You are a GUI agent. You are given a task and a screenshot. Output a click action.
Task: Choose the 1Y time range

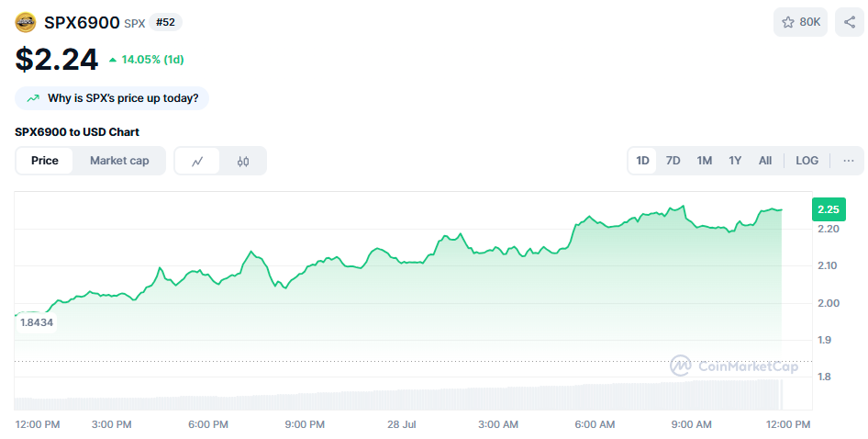click(x=735, y=161)
